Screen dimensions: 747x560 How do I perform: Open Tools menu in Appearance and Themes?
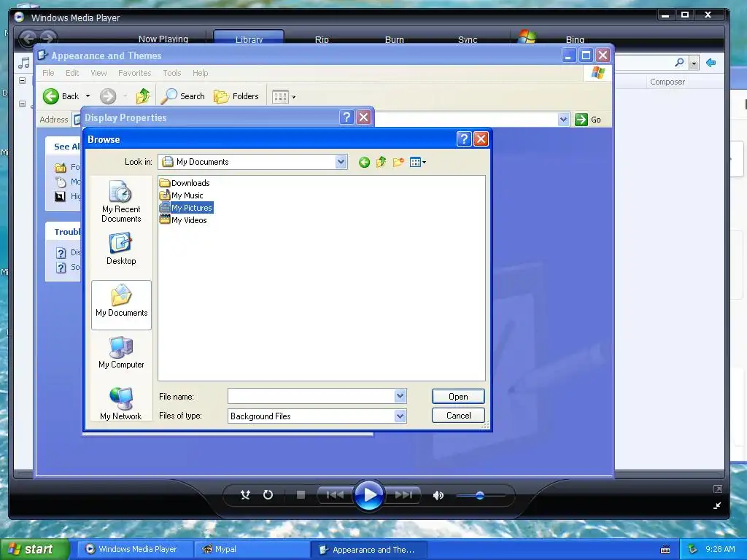(172, 73)
